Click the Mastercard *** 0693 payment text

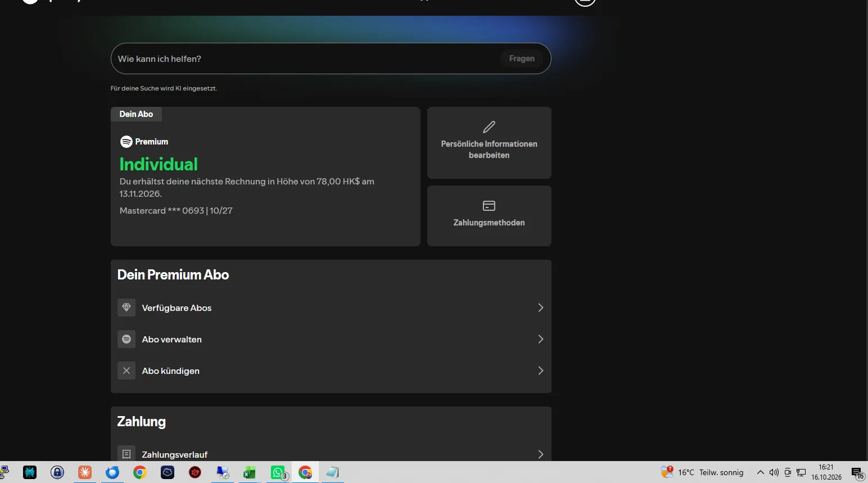coord(176,211)
